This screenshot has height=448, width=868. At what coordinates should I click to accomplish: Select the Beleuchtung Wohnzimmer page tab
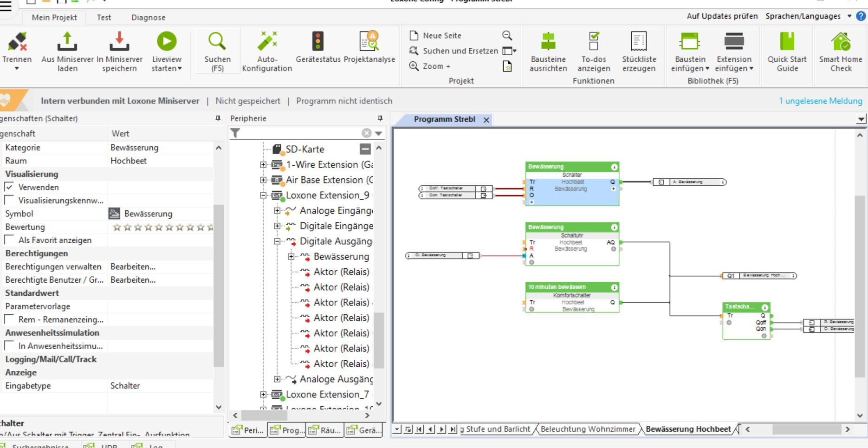tap(588, 429)
